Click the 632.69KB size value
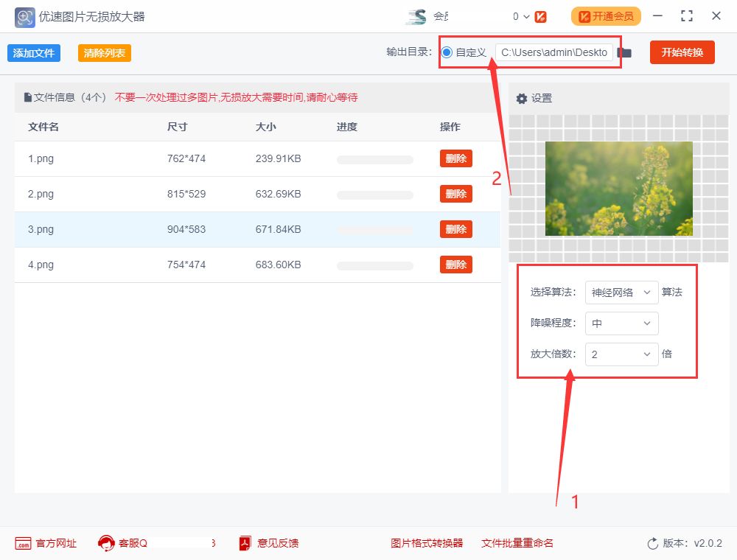Viewport: 737px width, 560px height. pos(279,194)
